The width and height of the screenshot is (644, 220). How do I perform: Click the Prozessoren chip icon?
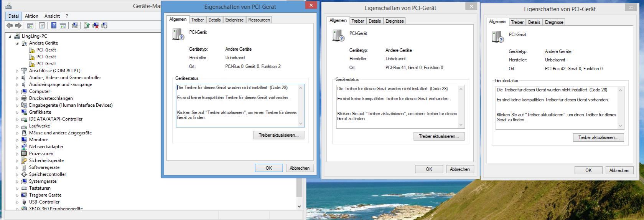point(24,154)
